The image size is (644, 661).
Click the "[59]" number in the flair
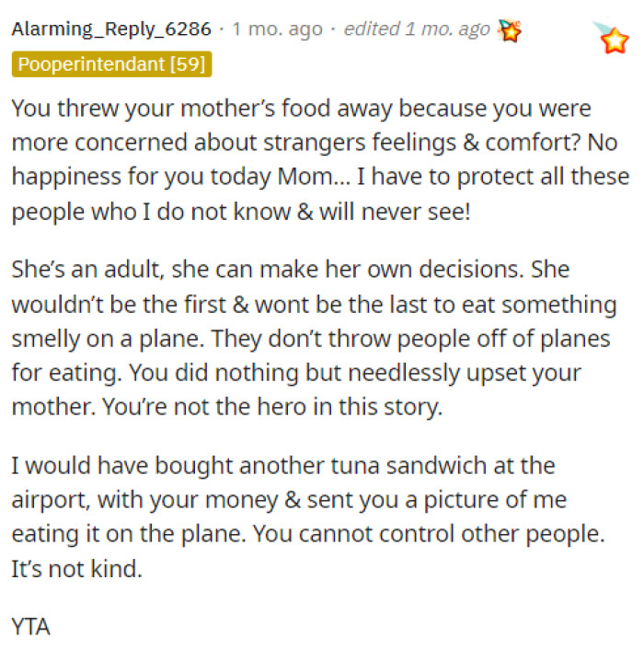189,64
